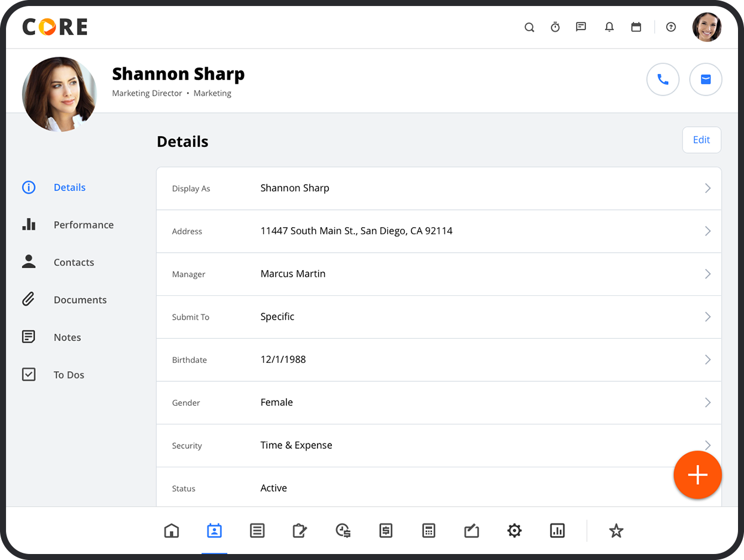Open the user profile avatar menu
The width and height of the screenshot is (744, 560).
(x=707, y=27)
